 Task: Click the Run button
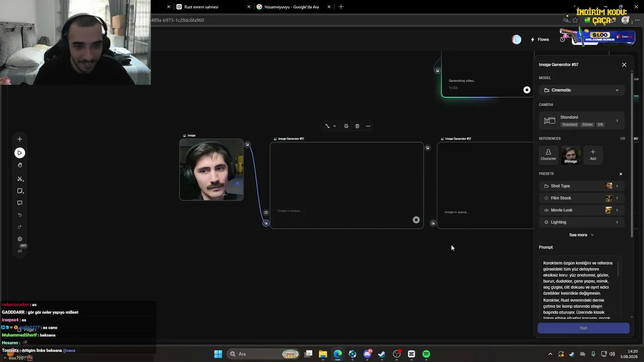coord(583,328)
